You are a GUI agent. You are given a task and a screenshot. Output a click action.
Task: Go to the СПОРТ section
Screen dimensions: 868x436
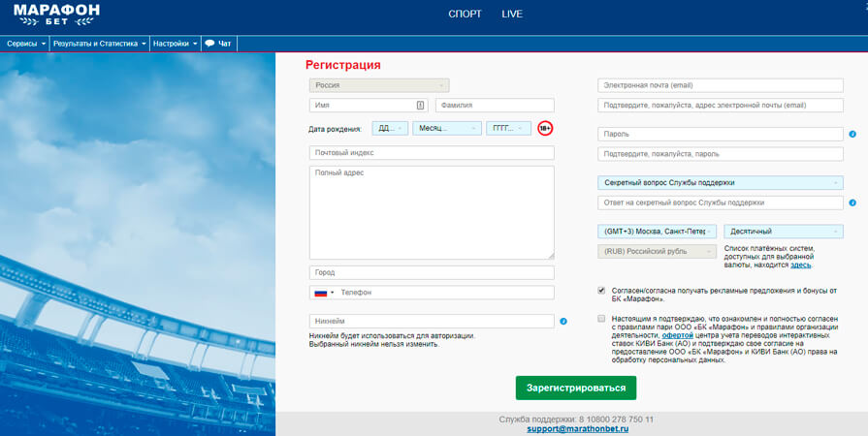(x=465, y=15)
